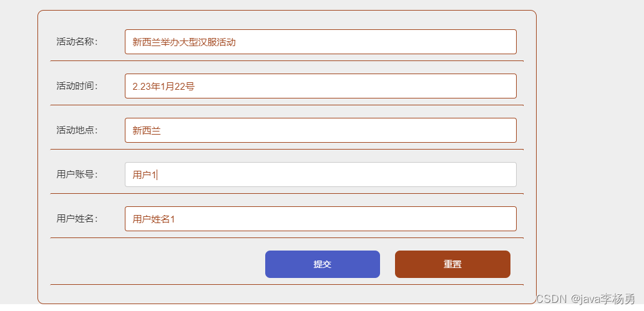Click the CSDN @java李杨勇 watermark
Screen dimensions: 644x311
[x=585, y=299]
